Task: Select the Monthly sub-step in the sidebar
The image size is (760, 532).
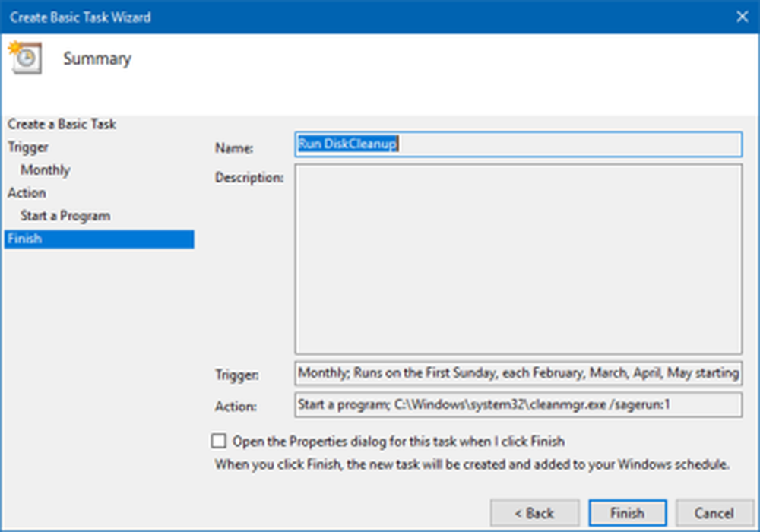Action: tap(45, 169)
